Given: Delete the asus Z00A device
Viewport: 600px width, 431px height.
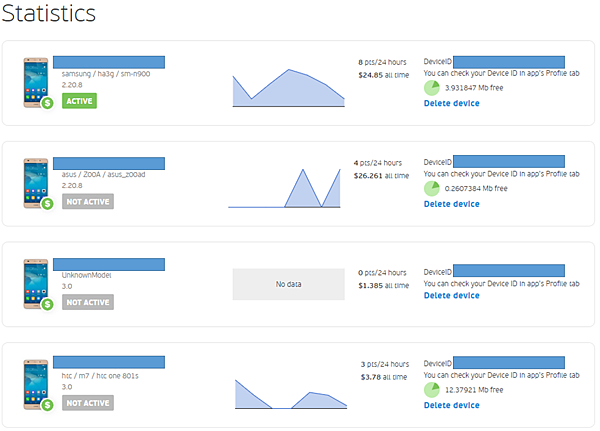Looking at the screenshot, I should coord(452,204).
